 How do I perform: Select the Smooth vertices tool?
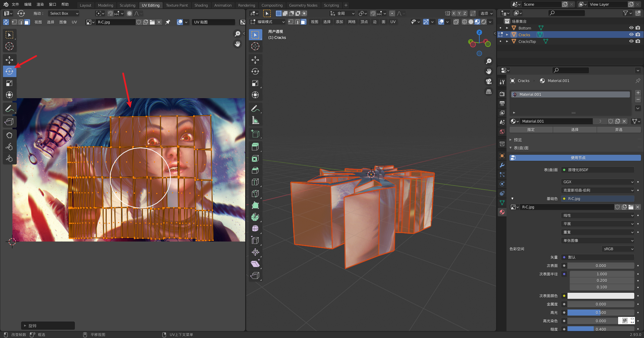click(255, 228)
